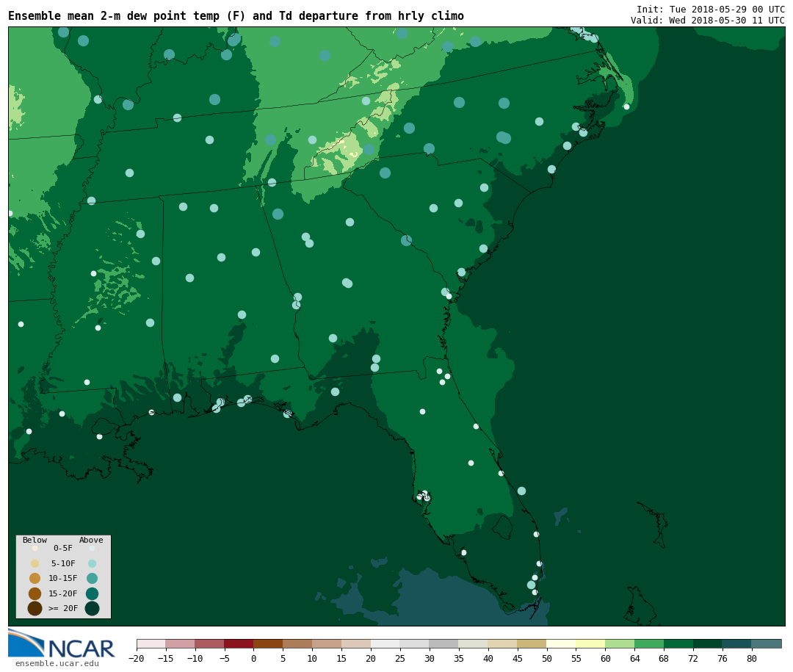Select the swatch between 50 and 55

(562, 643)
